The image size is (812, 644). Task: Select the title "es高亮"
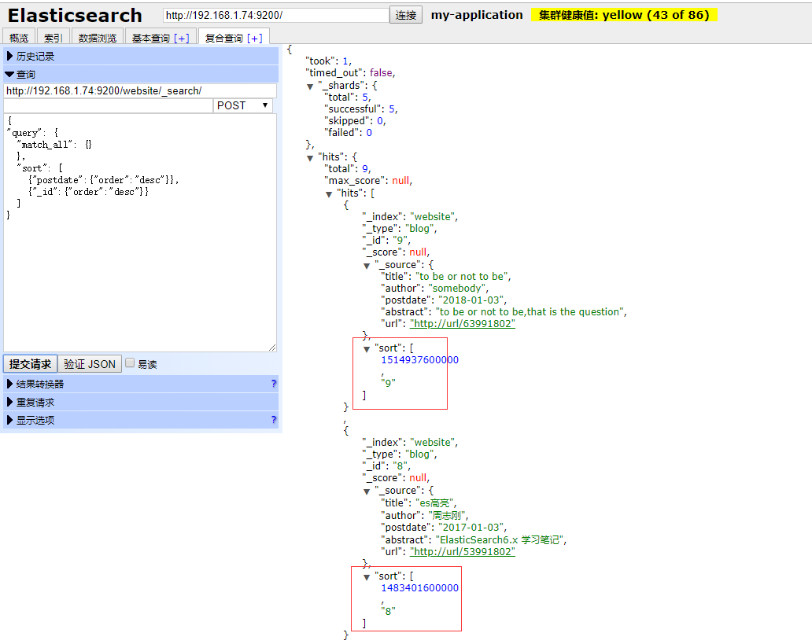(435, 502)
